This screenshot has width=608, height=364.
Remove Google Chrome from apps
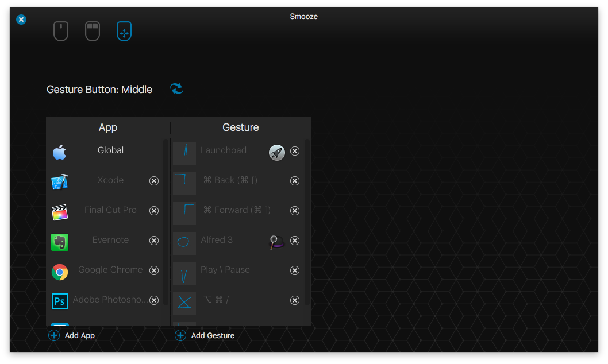point(154,270)
